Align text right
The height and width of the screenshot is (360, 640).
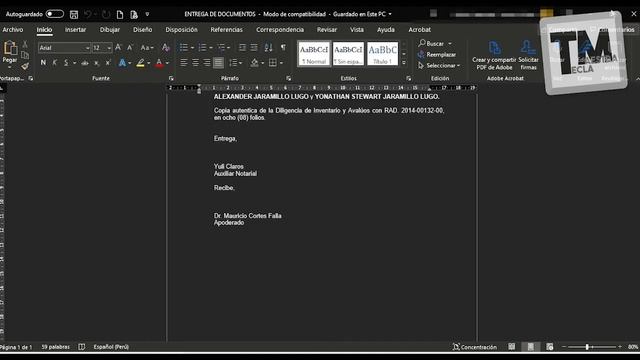pos(207,63)
